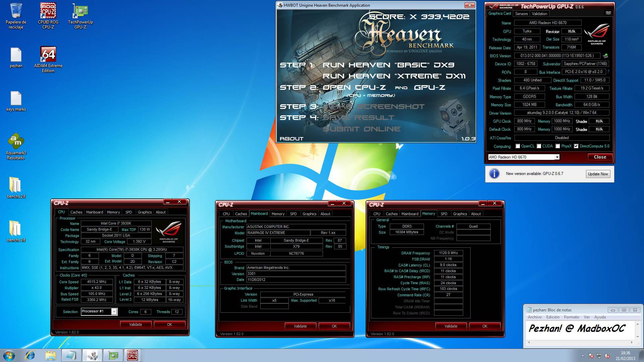This screenshot has width=644, height=362.
Task: Click OPEN CPU-Z in Heaven step 2
Action: 354,87
